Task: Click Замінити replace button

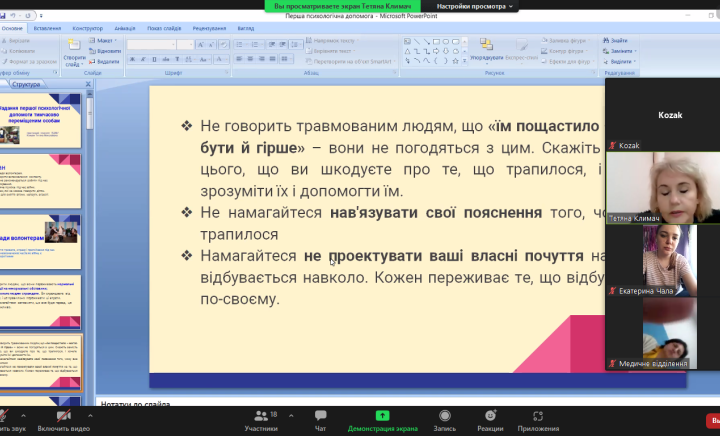Action: (620, 51)
